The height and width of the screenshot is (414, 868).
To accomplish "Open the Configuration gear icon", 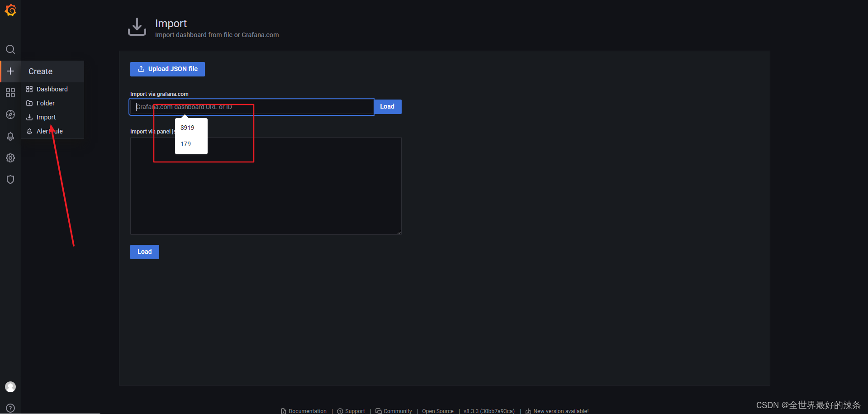I will coord(10,158).
